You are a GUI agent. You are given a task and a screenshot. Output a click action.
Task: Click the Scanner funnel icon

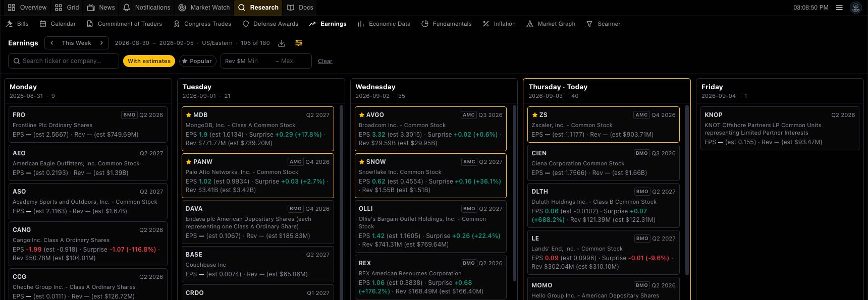[x=589, y=24]
